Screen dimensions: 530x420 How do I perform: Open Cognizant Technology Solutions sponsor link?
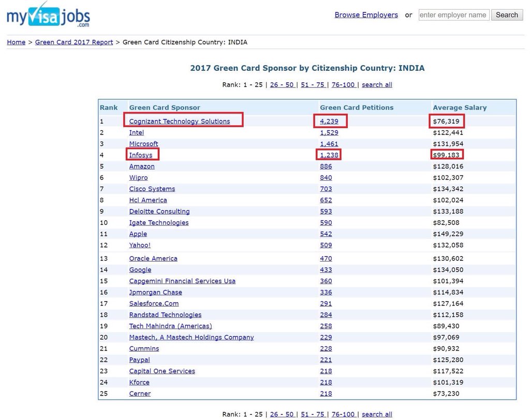180,122
